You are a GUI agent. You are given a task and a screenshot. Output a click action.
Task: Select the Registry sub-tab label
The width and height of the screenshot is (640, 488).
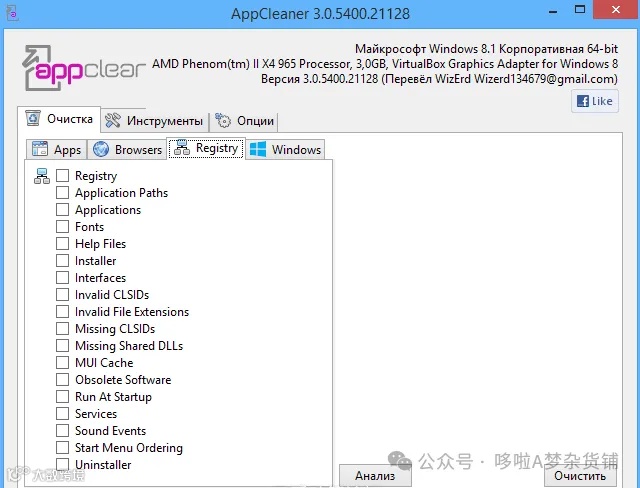217,148
